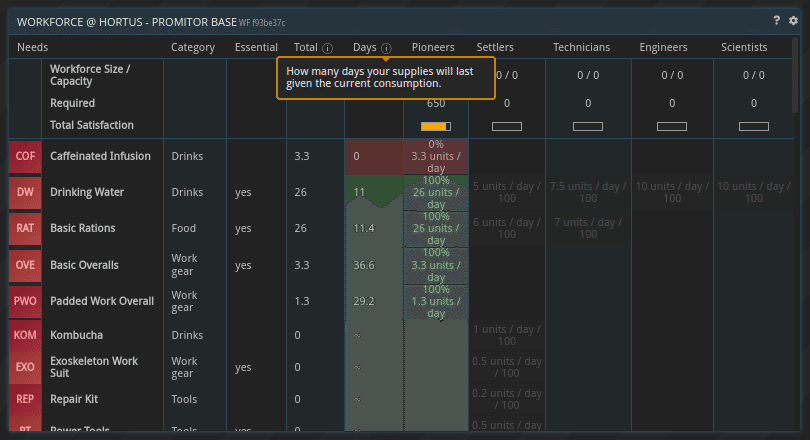The height and width of the screenshot is (440, 810).
Task: Click the vertical scrollbar thumb
Action: point(796,75)
